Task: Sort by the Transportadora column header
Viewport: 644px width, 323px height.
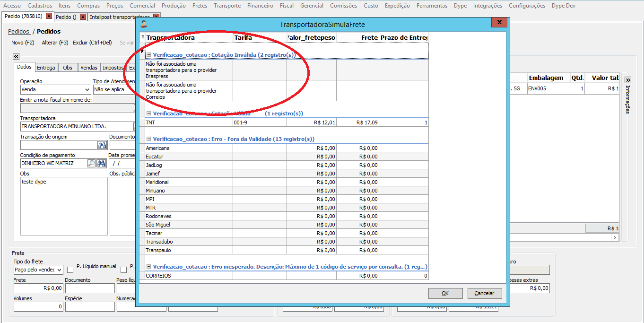Action: [189, 37]
